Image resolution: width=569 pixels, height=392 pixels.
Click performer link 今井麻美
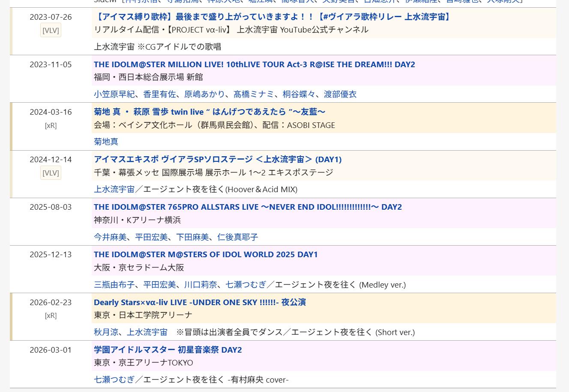(x=111, y=237)
